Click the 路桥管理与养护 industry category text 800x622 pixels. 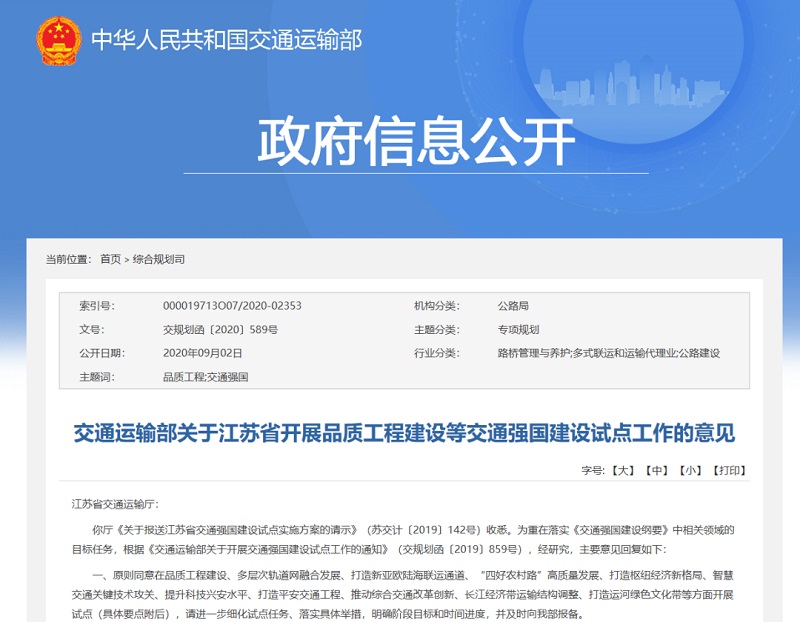tap(532, 353)
